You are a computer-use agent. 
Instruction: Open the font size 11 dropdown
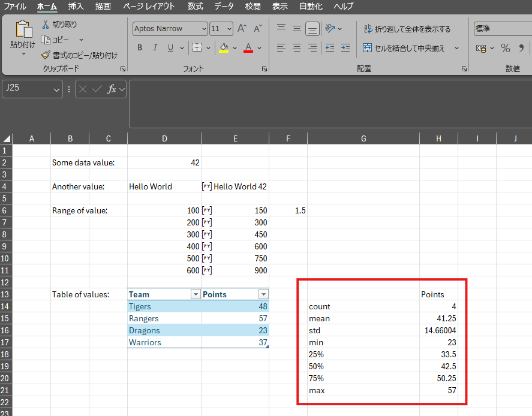229,29
